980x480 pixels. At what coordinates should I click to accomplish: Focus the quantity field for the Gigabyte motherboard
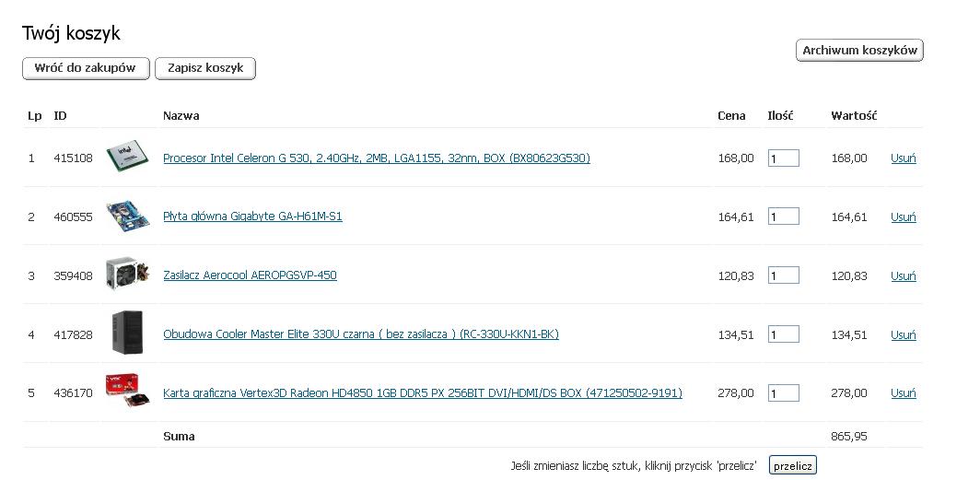click(x=784, y=217)
